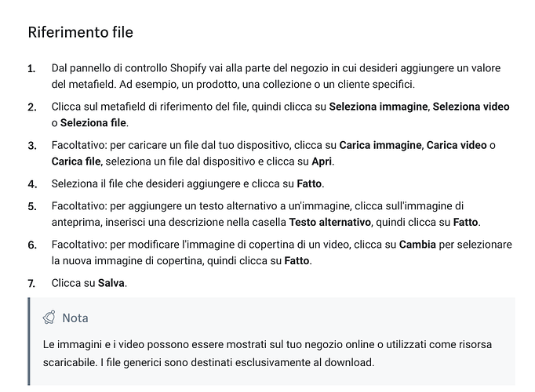Click the bold "Testo alternativo" text

332,222
